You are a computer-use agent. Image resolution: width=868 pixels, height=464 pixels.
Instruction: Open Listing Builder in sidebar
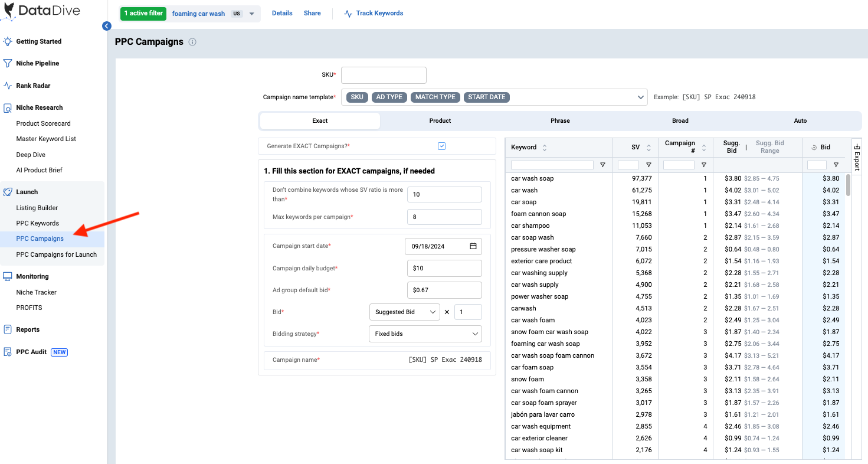(37, 208)
